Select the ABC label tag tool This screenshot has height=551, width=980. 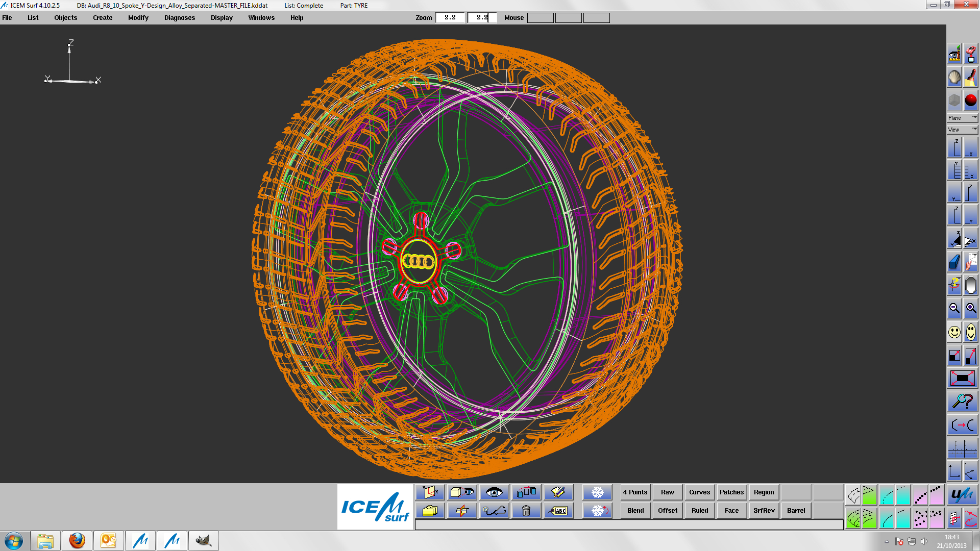point(558,511)
